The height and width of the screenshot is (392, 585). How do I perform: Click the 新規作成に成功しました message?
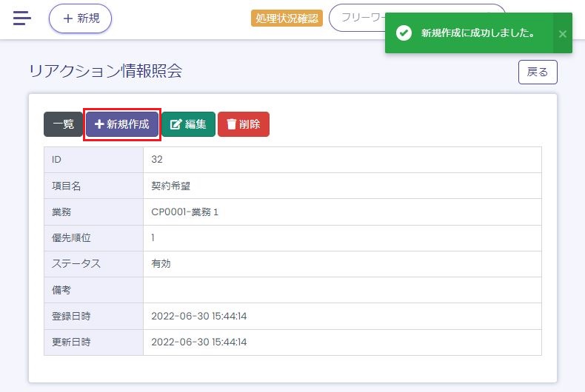click(x=478, y=33)
